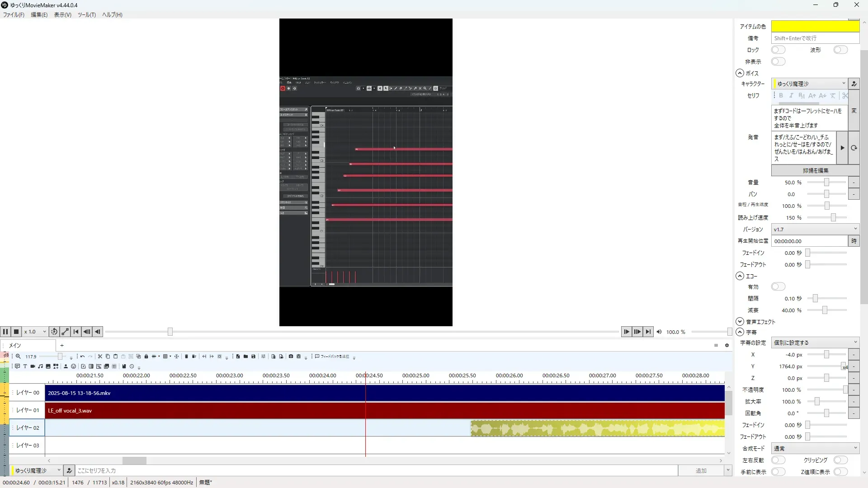
Task: Select the メイン timeline tab
Action: pos(15,345)
